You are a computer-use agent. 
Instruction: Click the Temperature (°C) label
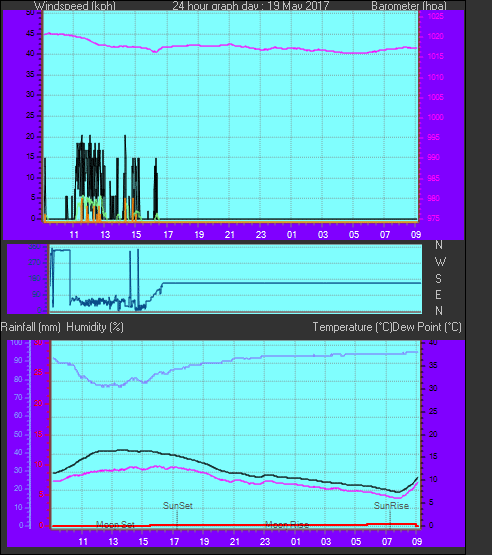coord(352,327)
